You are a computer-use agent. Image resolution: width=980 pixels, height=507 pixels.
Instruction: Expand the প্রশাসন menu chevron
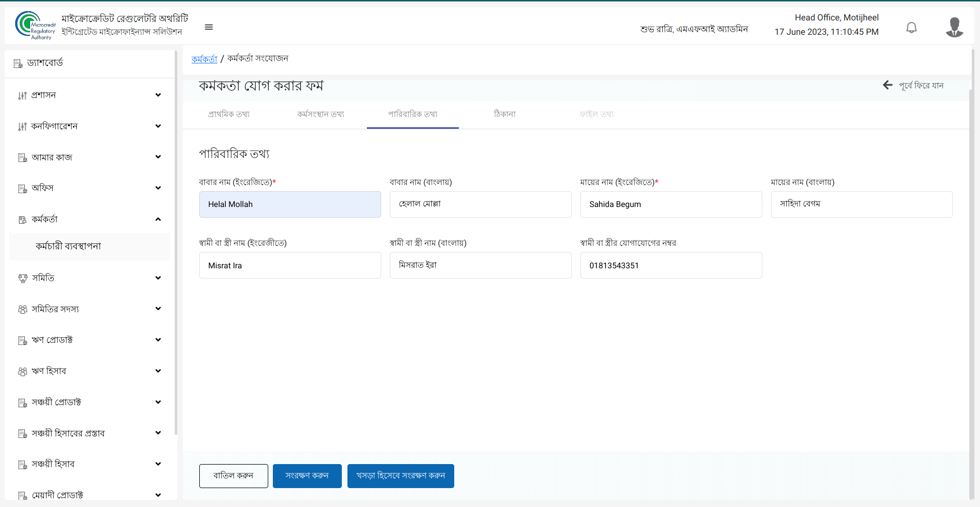[x=158, y=95]
